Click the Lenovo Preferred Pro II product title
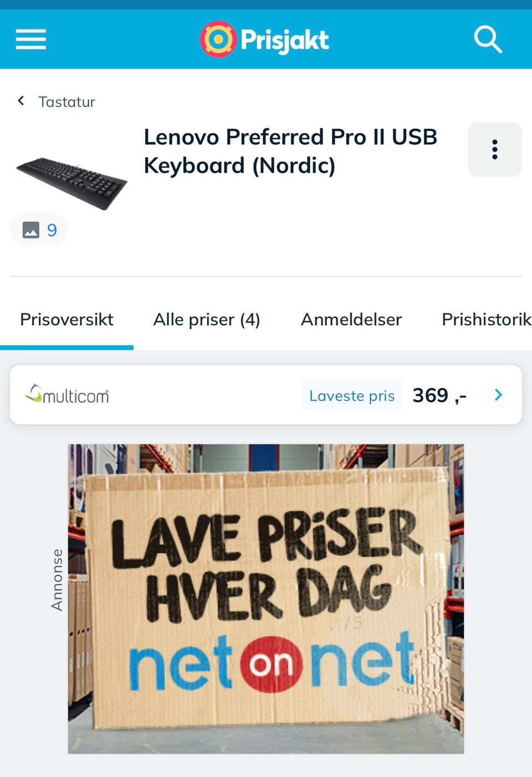This screenshot has height=777, width=532. pos(290,151)
